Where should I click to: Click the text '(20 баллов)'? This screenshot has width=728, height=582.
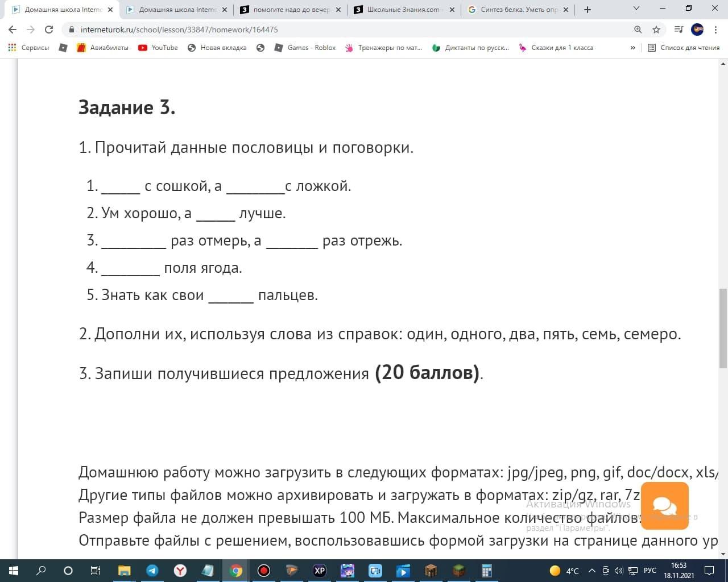point(428,372)
